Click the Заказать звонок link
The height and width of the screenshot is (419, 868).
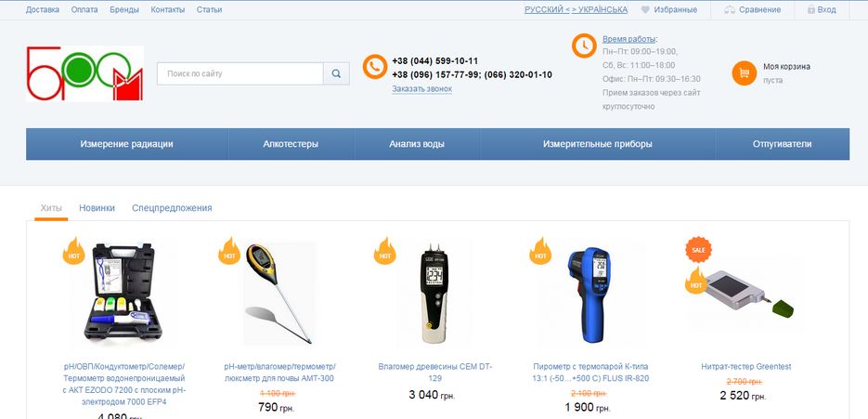[x=422, y=88]
